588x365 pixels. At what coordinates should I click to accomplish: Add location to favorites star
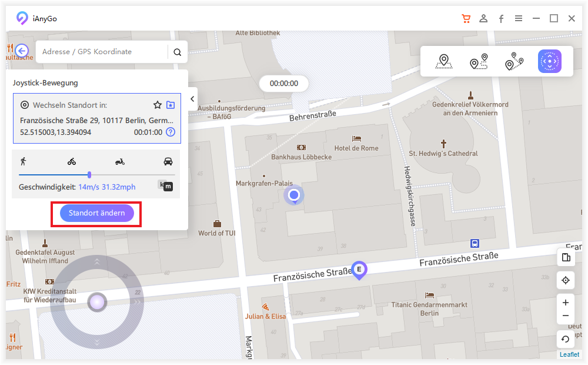pyautogui.click(x=158, y=105)
